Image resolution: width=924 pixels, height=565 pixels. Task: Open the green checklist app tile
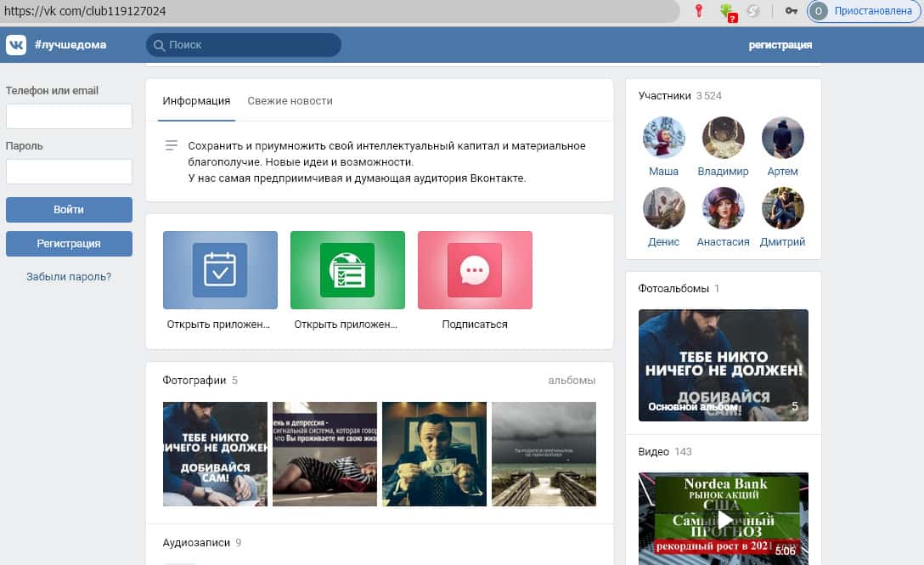click(347, 270)
